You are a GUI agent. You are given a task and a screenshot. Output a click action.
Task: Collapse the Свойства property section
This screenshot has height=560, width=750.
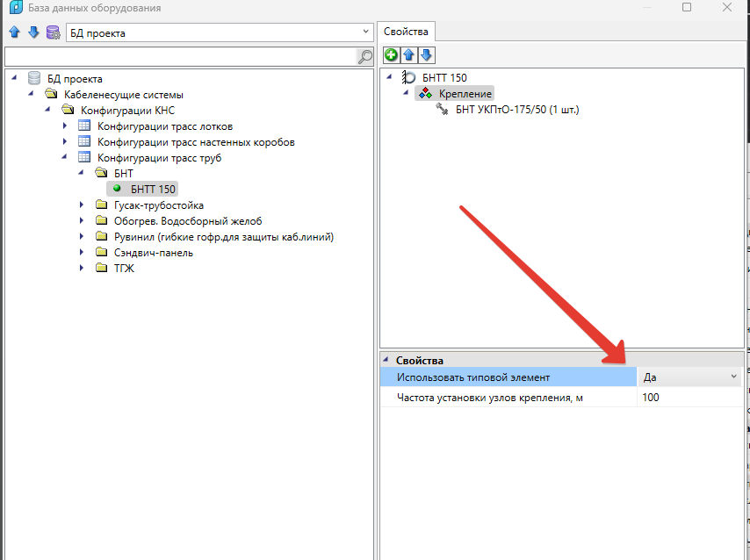pyautogui.click(x=386, y=360)
